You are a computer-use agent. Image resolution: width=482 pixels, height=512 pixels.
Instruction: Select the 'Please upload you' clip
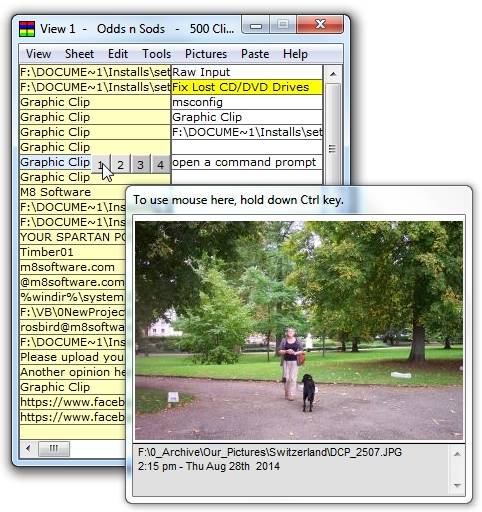(x=72, y=357)
